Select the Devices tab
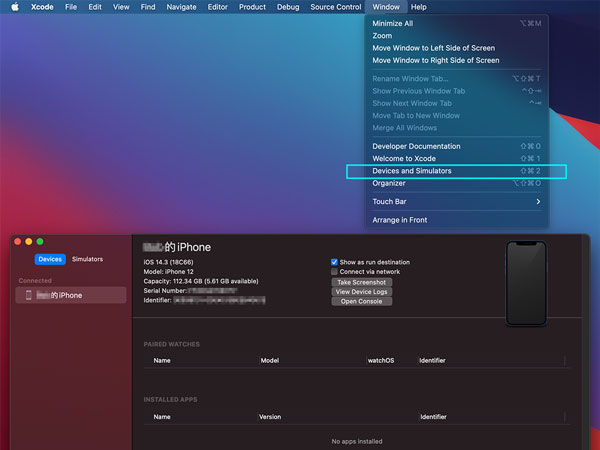The height and width of the screenshot is (450, 600). pyautogui.click(x=50, y=259)
